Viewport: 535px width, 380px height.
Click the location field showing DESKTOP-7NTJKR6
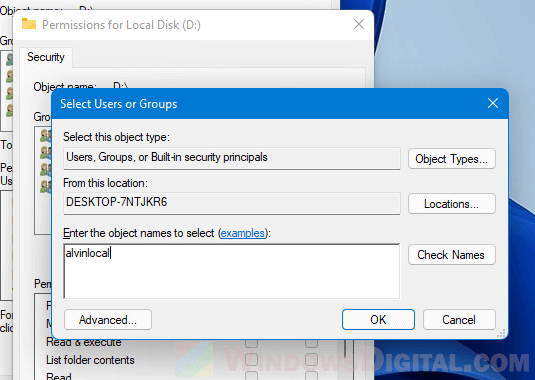(x=232, y=203)
